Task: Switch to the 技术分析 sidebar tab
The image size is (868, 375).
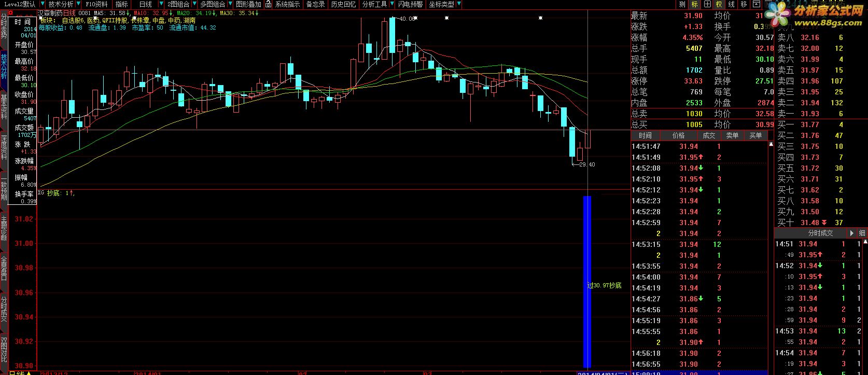Action: pyautogui.click(x=4, y=66)
